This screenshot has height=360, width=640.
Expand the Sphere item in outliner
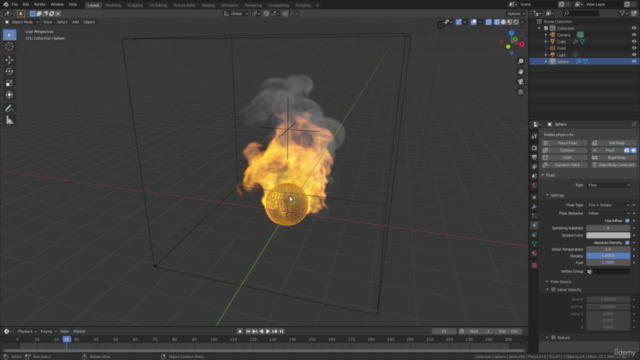coord(546,61)
